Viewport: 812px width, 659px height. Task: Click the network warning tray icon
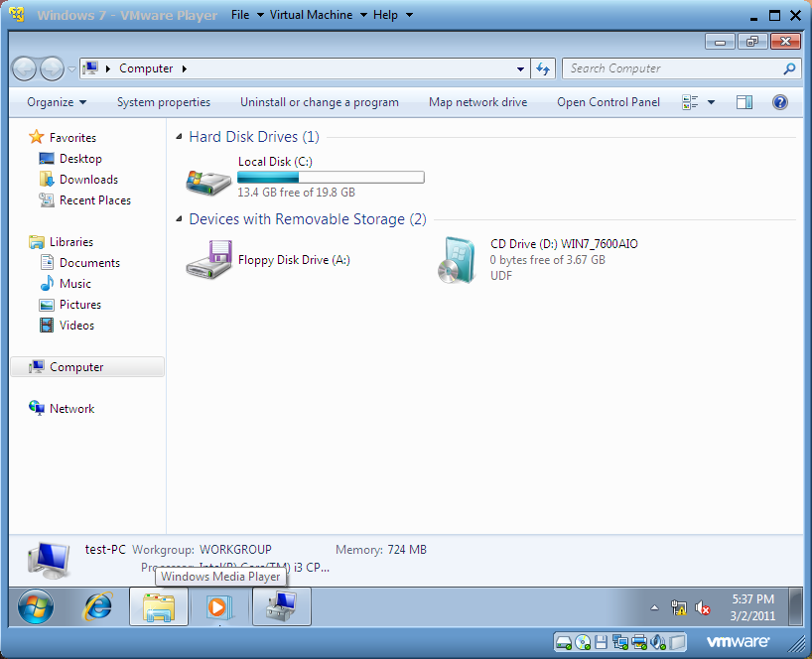[678, 607]
